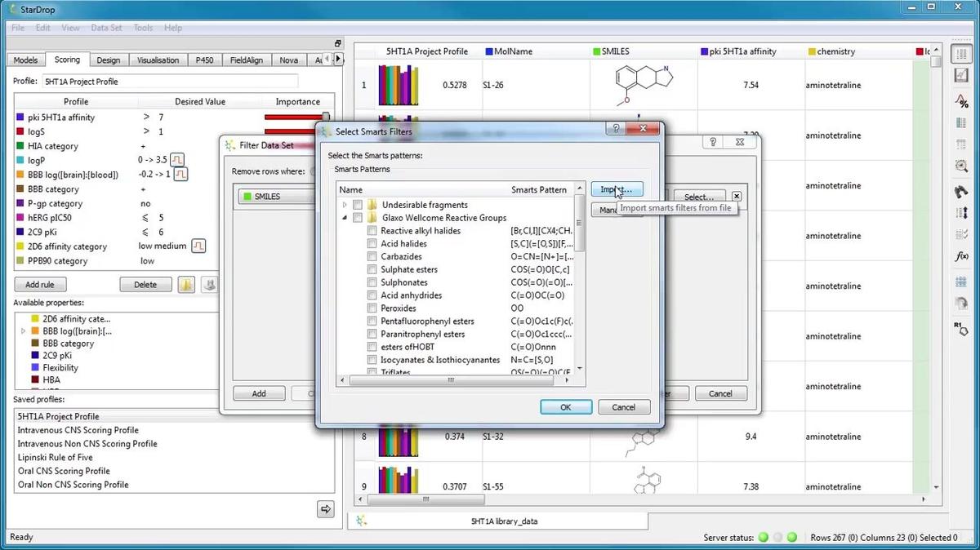
Task: Expand the Undesirable fragments group
Action: point(345,205)
